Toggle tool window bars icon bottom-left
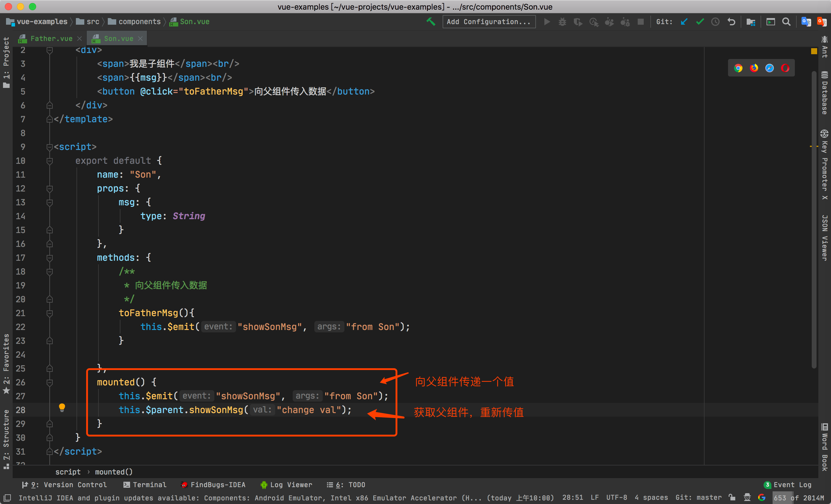831x504 pixels. point(7,498)
